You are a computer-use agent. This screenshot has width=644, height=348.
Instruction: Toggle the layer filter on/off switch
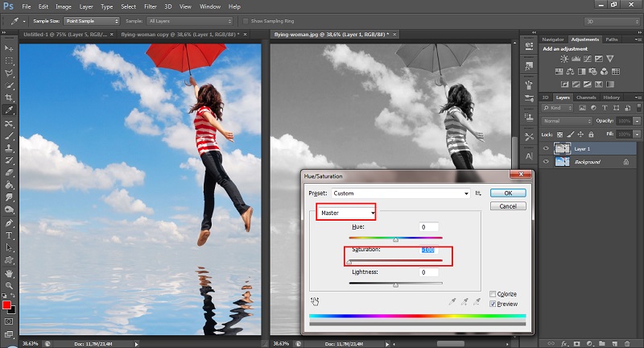click(x=638, y=108)
